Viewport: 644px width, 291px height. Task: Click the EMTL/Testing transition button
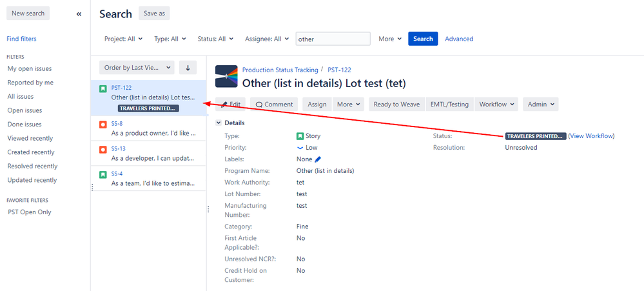[449, 105]
